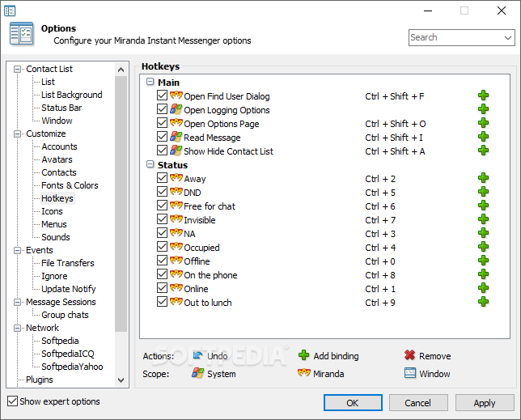The width and height of the screenshot is (521, 420).
Task: Click the Window scope icon in legend
Action: (409, 373)
